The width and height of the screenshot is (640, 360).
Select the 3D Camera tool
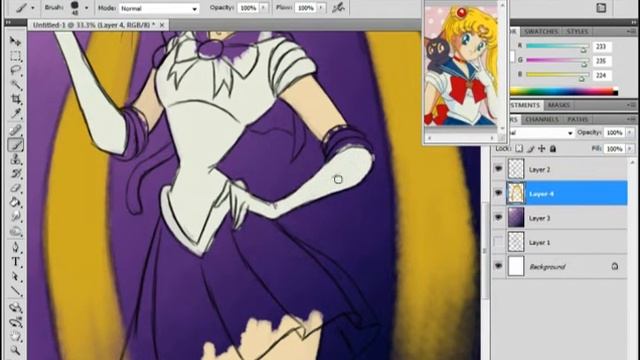click(x=15, y=322)
